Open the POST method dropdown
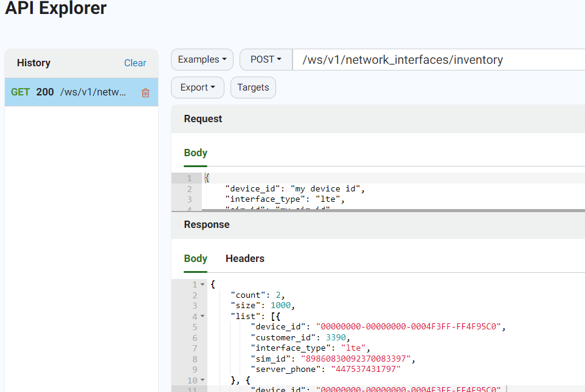585x392 pixels. pyautogui.click(x=266, y=60)
